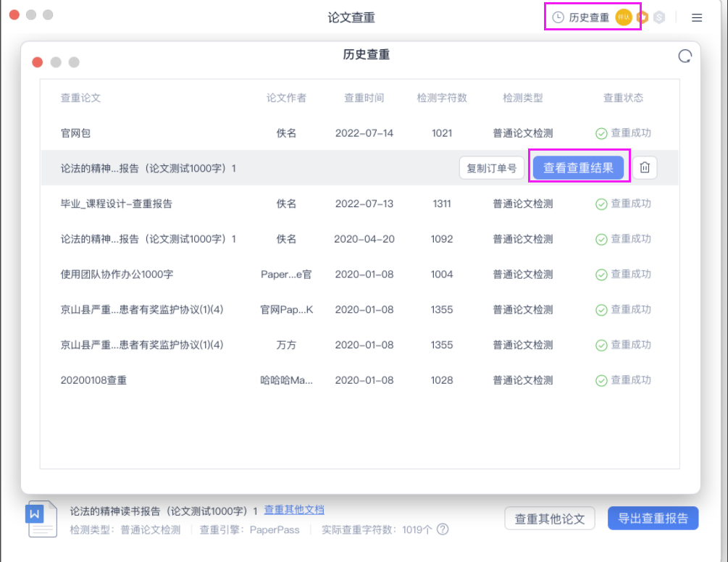Click the help question mark icon
This screenshot has height=562, width=728.
point(443,529)
